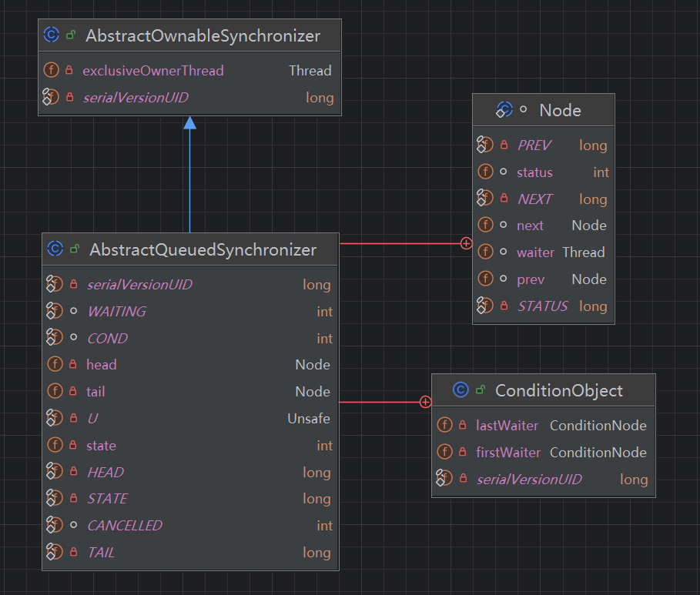Click the blue inheritance arrowhead below AbstractOwnableSynchronizer
The width and height of the screenshot is (700, 595).
point(189,123)
